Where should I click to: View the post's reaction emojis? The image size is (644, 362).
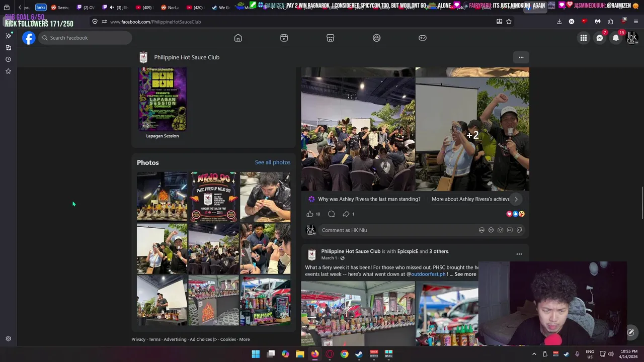pos(515,214)
